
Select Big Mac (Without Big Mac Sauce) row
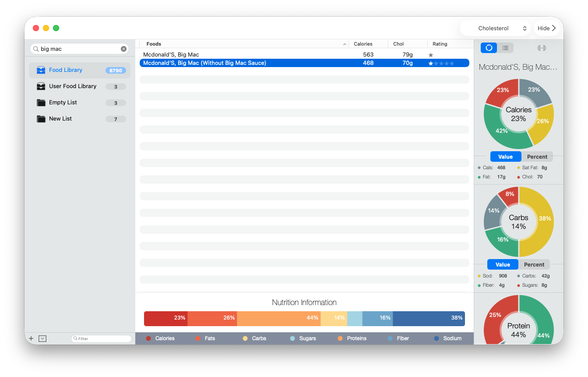304,63
